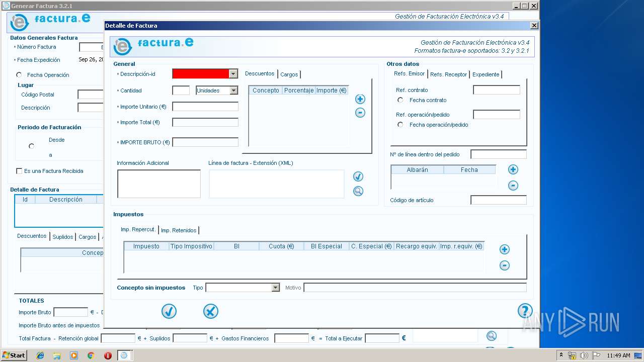Open XML extension viewer magnifier icon
The height and width of the screenshot is (362, 644).
(358, 191)
